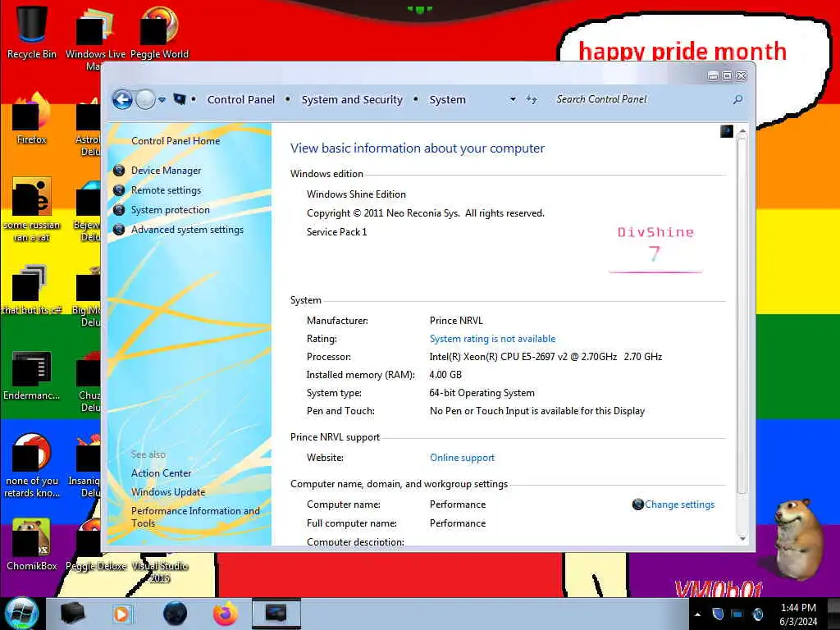The height and width of the screenshot is (630, 840).
Task: Click the 'Service Pack 1' text
Action: [336, 232]
